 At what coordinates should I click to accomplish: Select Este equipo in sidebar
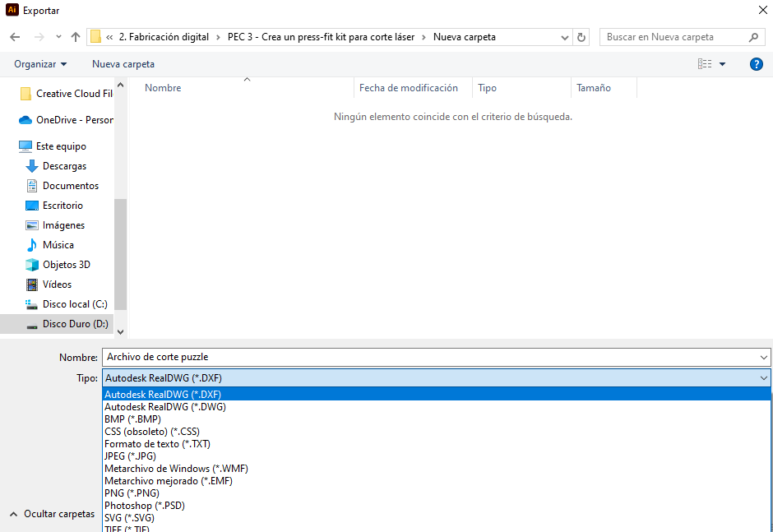[53, 146]
